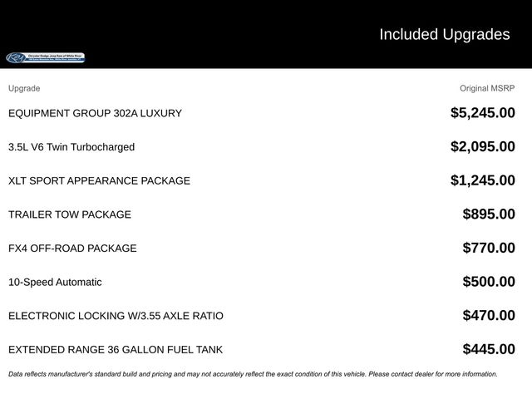Click the $470.00 price
Screen dimensions: 532x399
[x=489, y=316]
